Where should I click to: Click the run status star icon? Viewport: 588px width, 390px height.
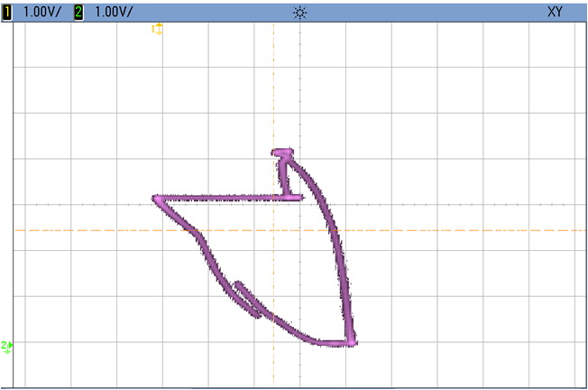point(299,14)
